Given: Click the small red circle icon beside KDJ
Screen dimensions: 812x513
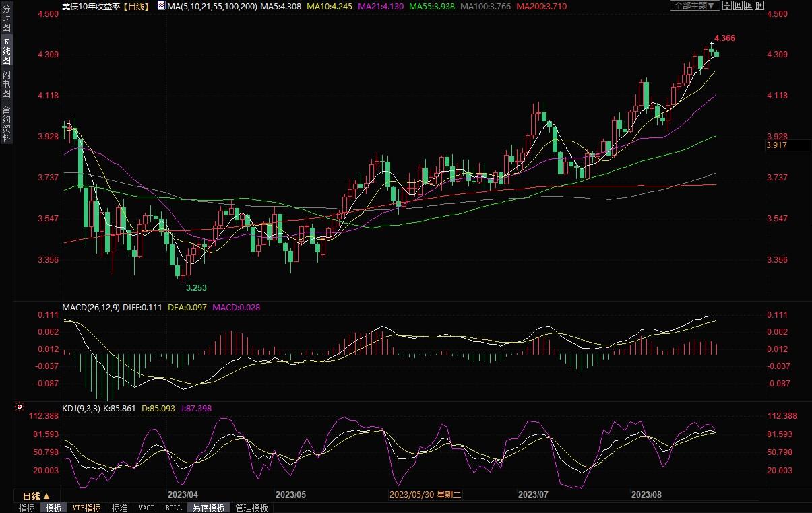Looking at the screenshot, I should (20, 407).
